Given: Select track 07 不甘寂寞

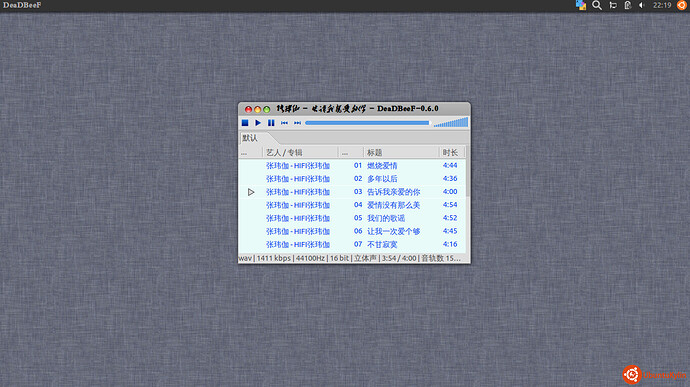Looking at the screenshot, I should click(x=352, y=244).
